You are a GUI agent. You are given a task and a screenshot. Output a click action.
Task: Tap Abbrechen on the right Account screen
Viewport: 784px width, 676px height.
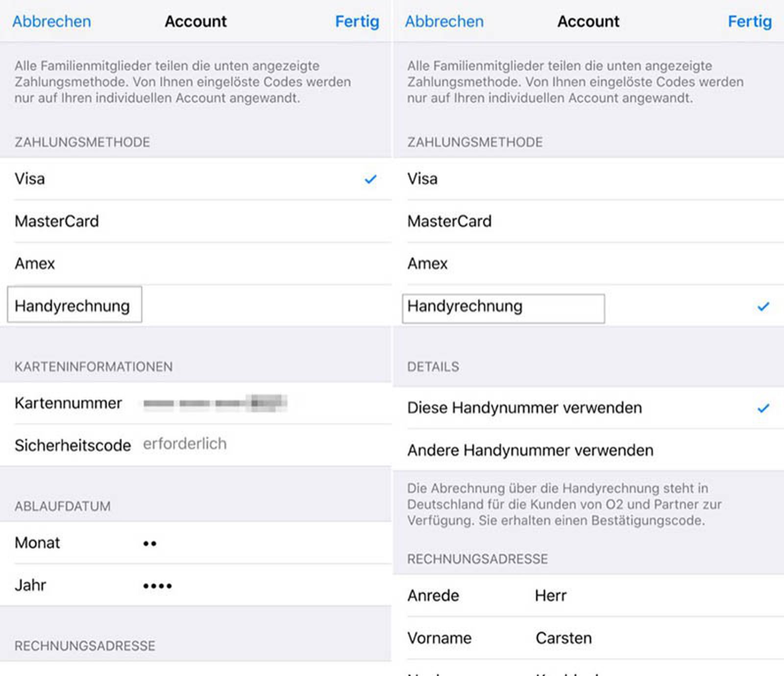tap(444, 21)
